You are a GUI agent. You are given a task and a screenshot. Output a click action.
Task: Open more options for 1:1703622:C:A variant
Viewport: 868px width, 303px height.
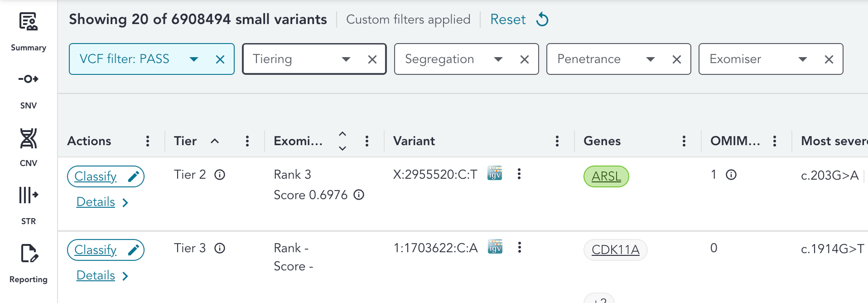(x=520, y=247)
